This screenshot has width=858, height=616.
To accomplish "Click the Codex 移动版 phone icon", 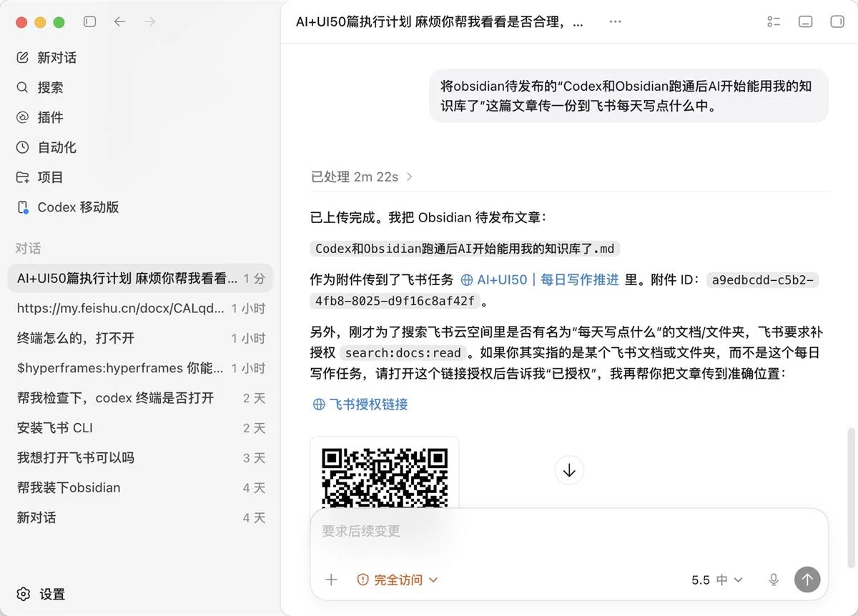I will pos(23,207).
